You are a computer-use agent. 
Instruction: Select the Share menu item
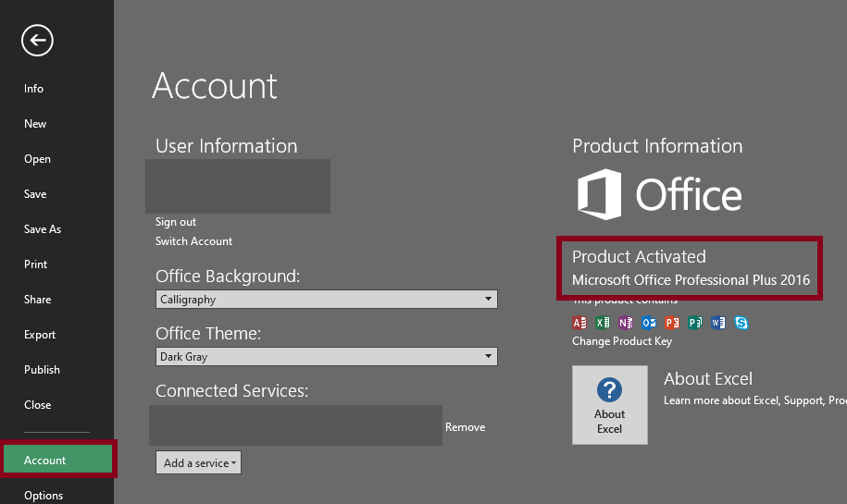[x=37, y=299]
